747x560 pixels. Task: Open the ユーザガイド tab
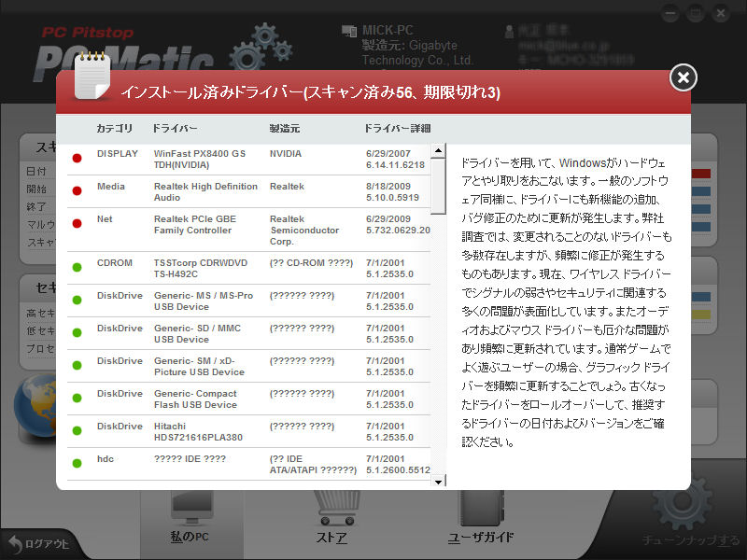click(480, 538)
